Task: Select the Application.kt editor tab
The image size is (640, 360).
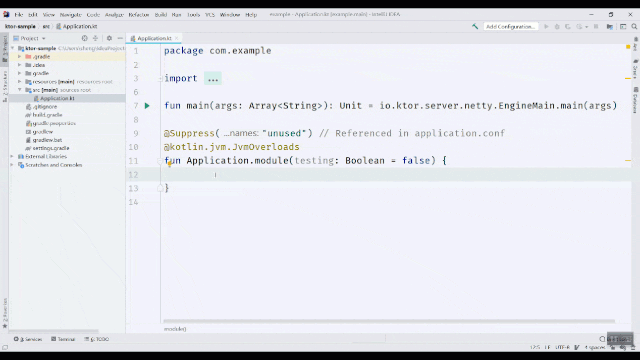Action: (x=154, y=38)
